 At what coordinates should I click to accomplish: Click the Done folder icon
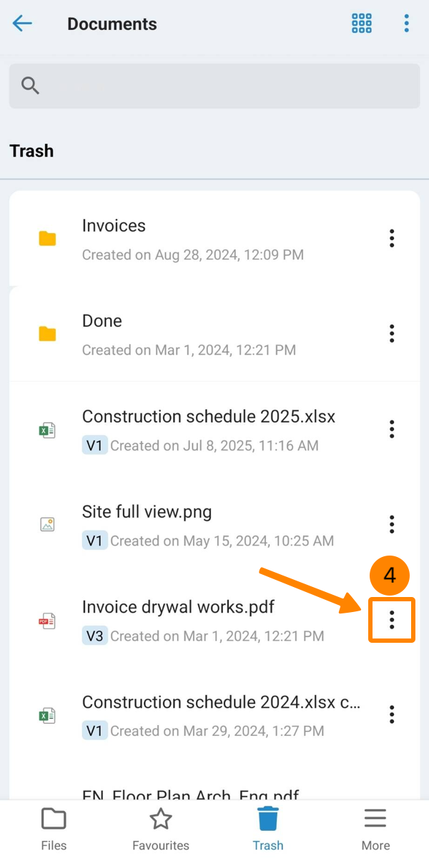(47, 334)
